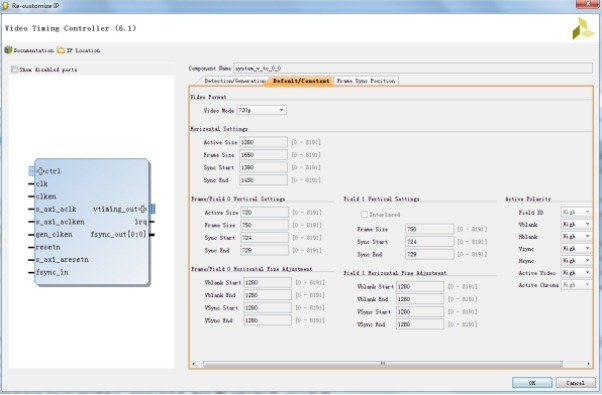Click the clken port label
The height and width of the screenshot is (395, 602).
click(46, 197)
